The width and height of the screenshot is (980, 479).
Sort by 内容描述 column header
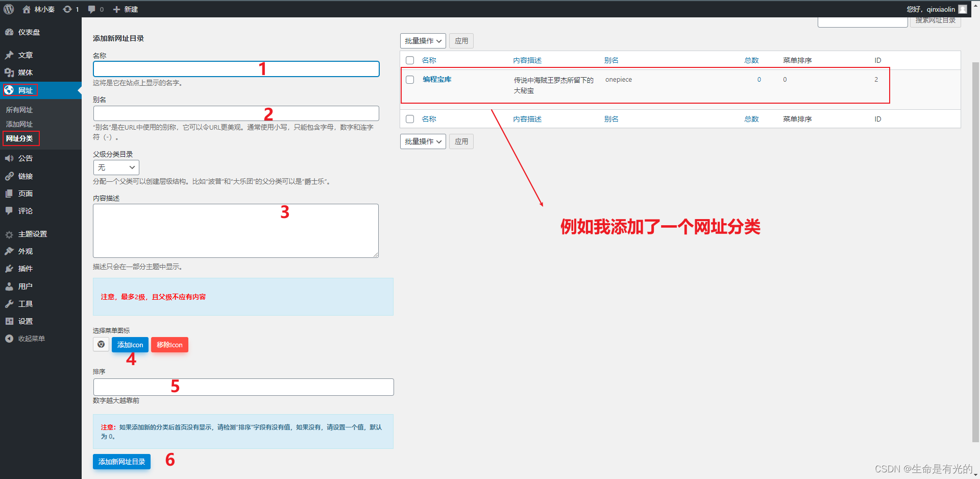coord(527,60)
